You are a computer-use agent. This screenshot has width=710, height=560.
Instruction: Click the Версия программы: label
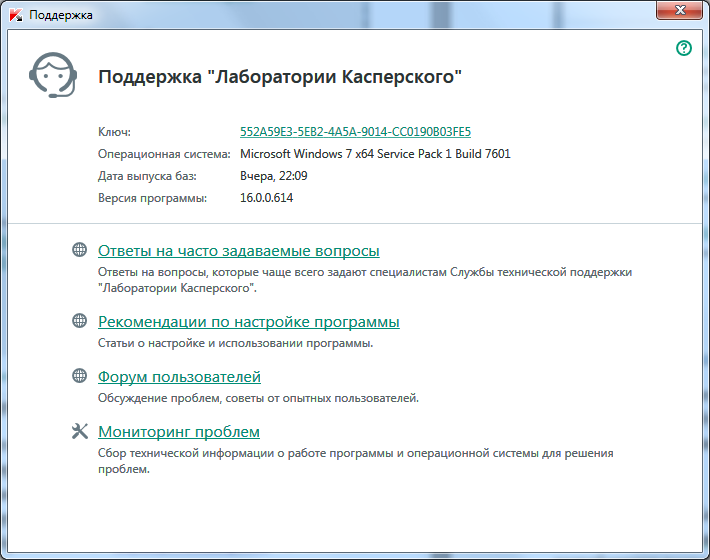152,198
